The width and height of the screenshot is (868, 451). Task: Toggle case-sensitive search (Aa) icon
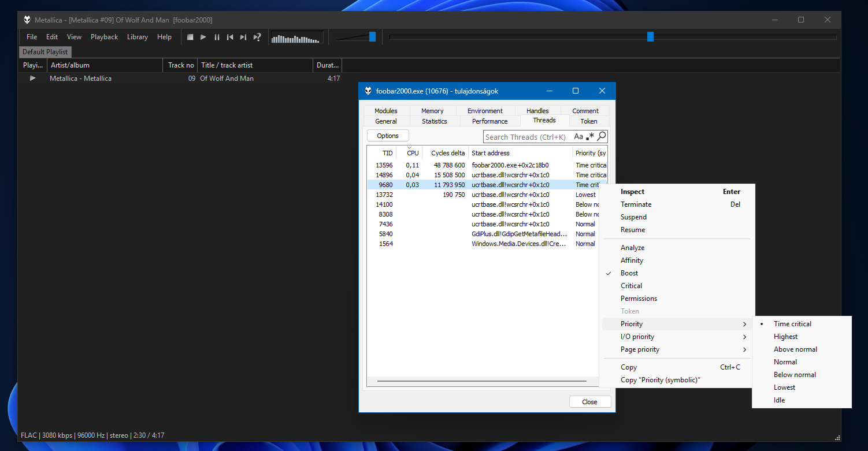[578, 137]
